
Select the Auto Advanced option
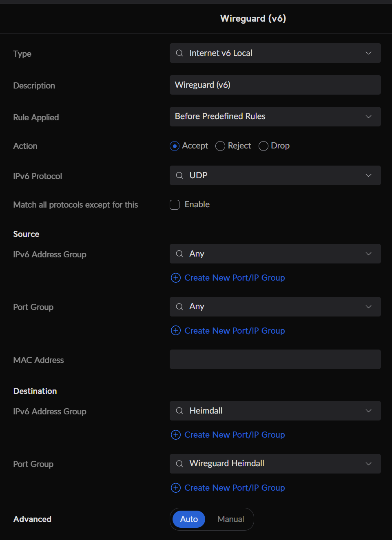pyautogui.click(x=189, y=519)
